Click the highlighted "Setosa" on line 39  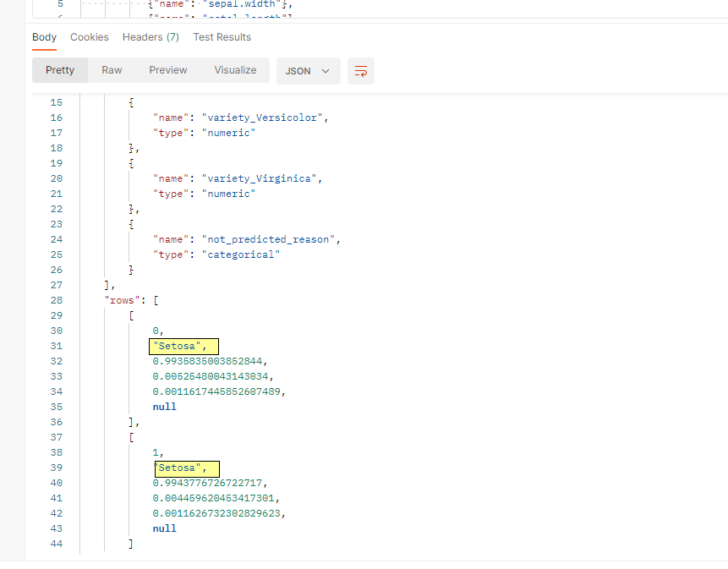(x=184, y=468)
